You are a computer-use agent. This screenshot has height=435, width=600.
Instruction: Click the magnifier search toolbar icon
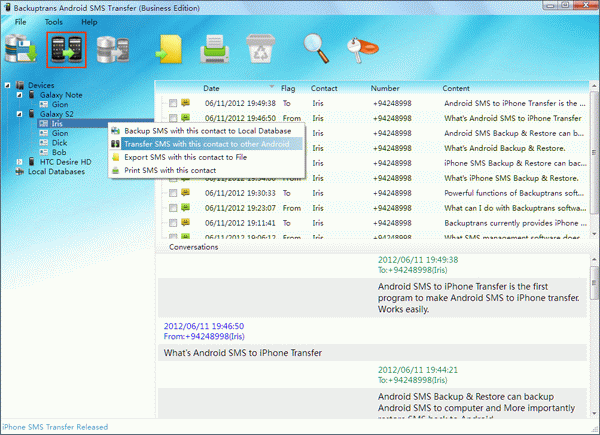[x=316, y=48]
